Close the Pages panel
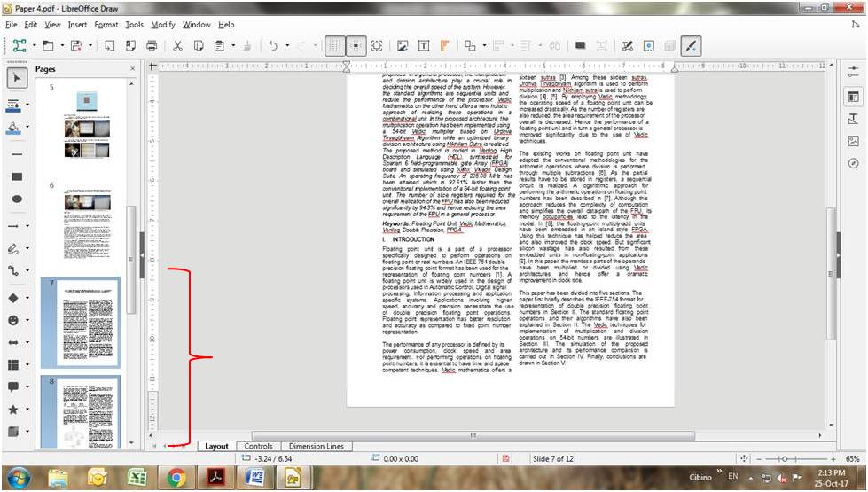 pyautogui.click(x=132, y=69)
